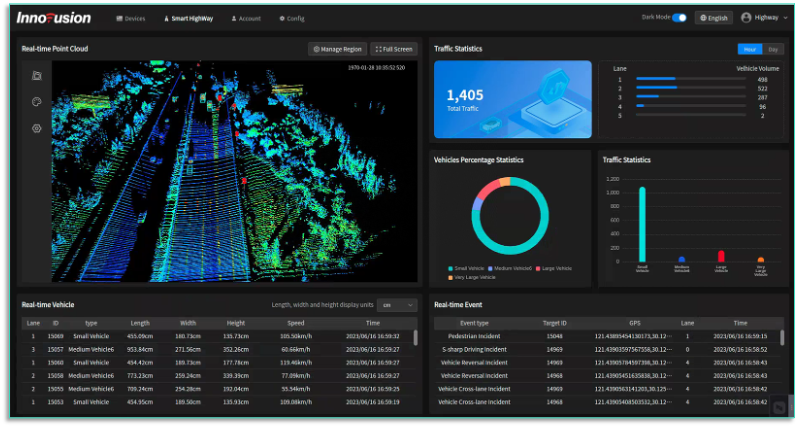Open the Devices menu
The width and height of the screenshot is (798, 428).
(131, 19)
